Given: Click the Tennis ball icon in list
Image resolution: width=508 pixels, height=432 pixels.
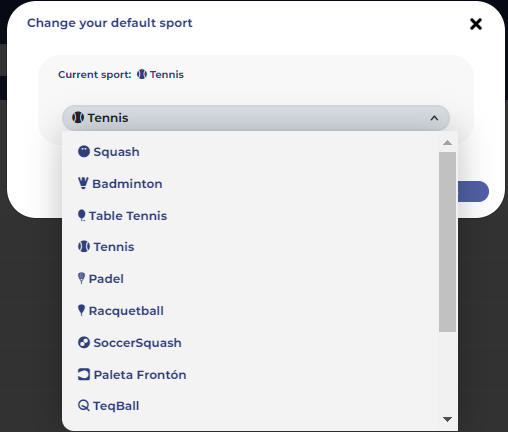Looking at the screenshot, I should (84, 247).
